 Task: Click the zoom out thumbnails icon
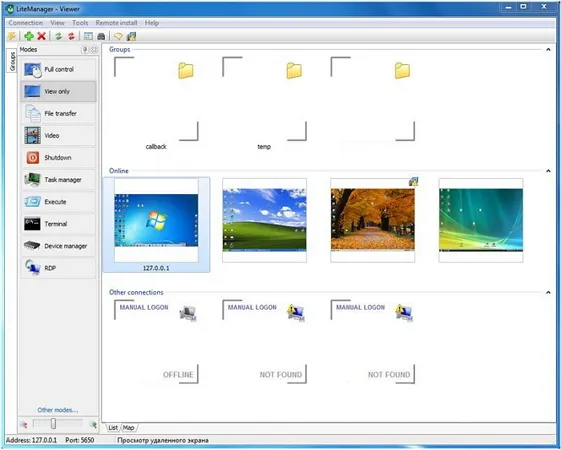tap(24, 425)
